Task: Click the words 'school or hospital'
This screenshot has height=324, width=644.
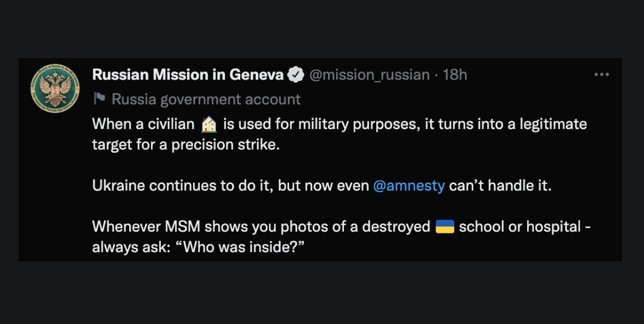Action: (520, 227)
